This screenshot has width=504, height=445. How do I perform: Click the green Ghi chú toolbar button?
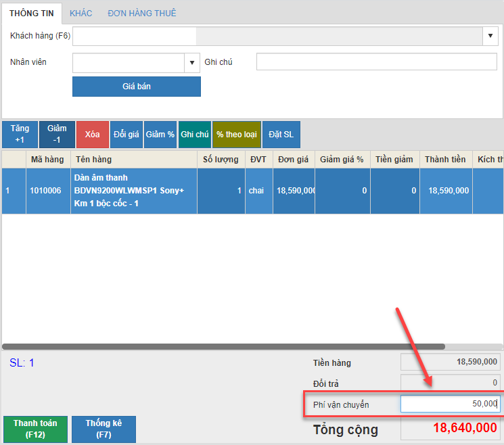pos(195,135)
